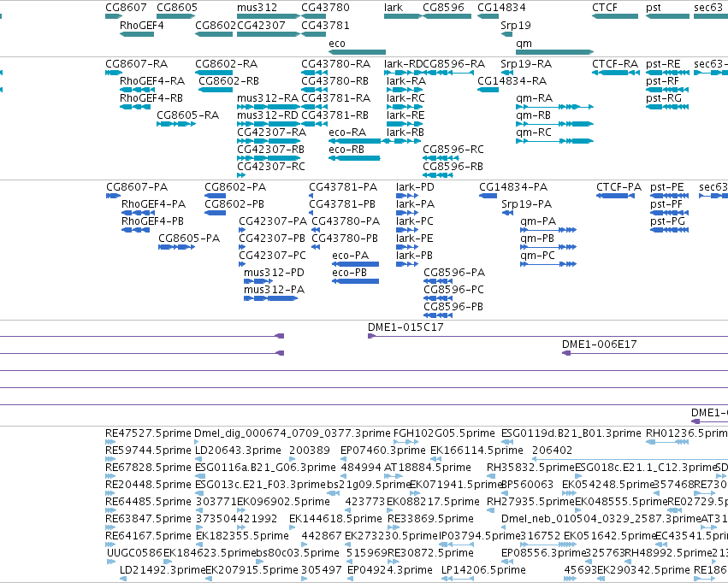728x583 pixels.
Task: Select the CG8596 gene feature
Action: pyautogui.click(x=447, y=16)
